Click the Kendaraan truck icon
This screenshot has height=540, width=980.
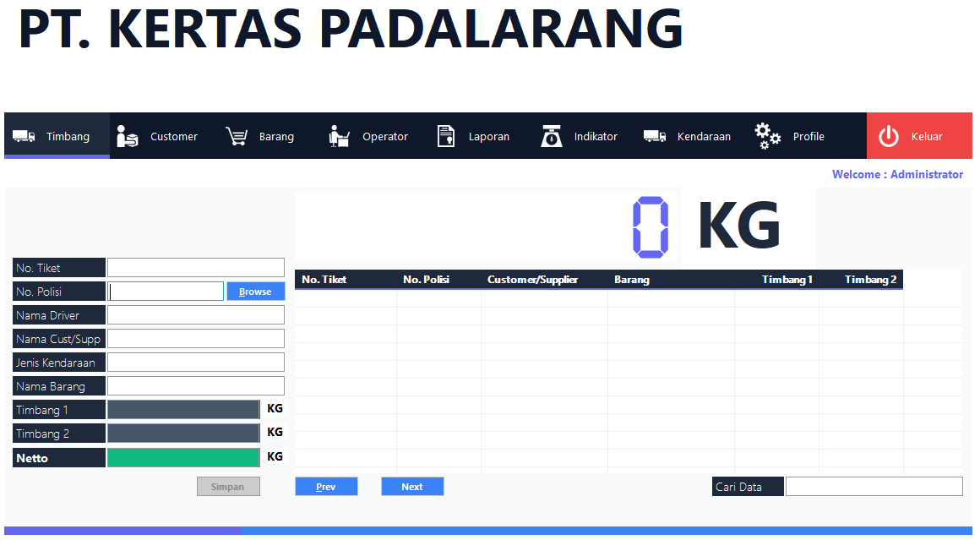tap(655, 136)
